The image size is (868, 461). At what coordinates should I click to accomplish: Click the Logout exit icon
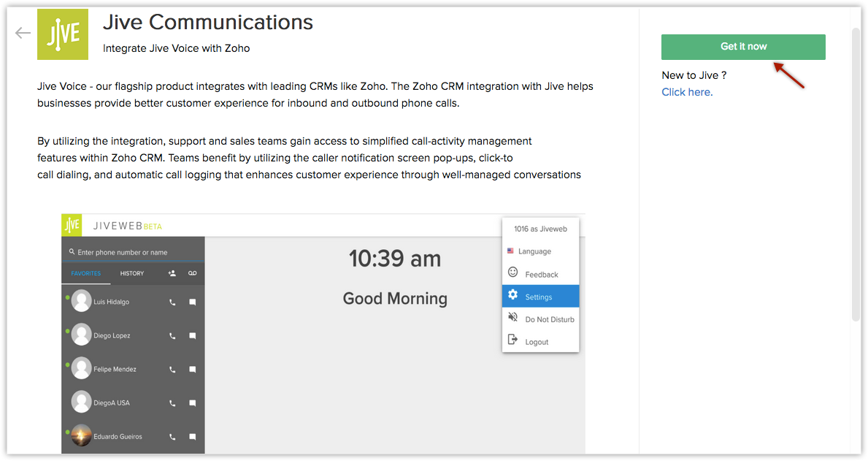click(513, 340)
